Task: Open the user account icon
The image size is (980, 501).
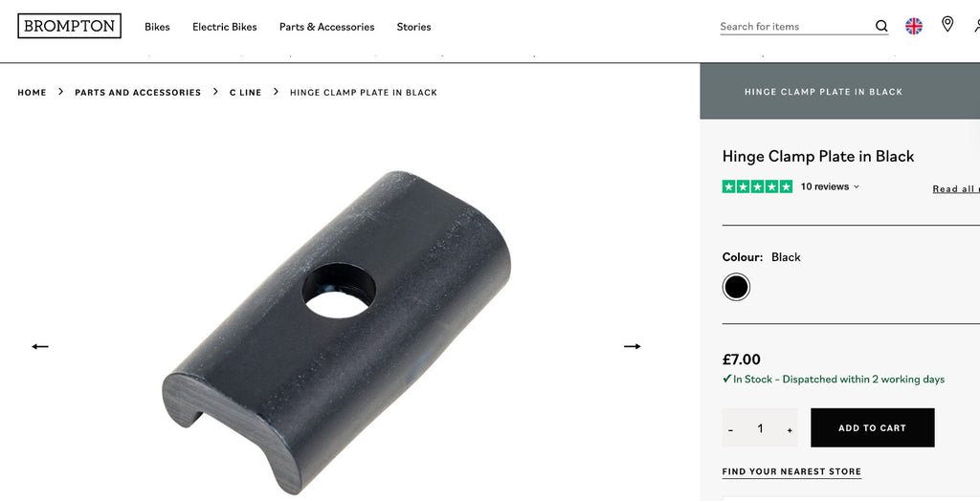Action: pos(977,26)
